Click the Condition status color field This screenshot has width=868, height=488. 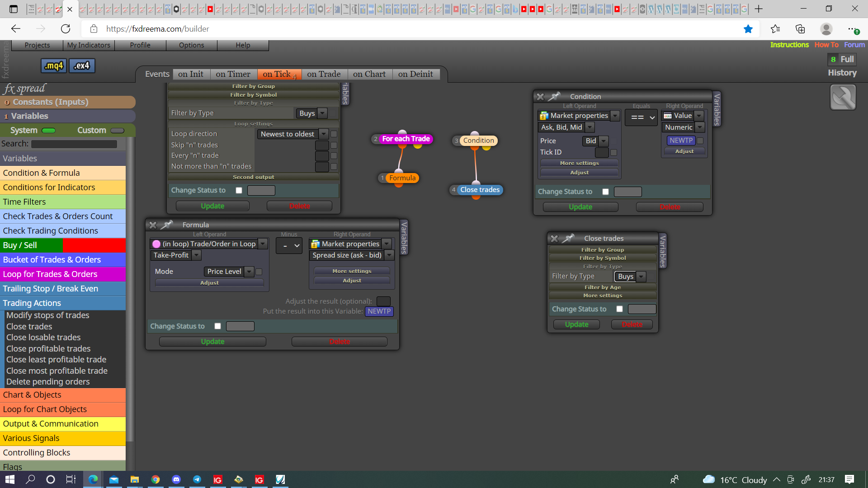pyautogui.click(x=628, y=192)
